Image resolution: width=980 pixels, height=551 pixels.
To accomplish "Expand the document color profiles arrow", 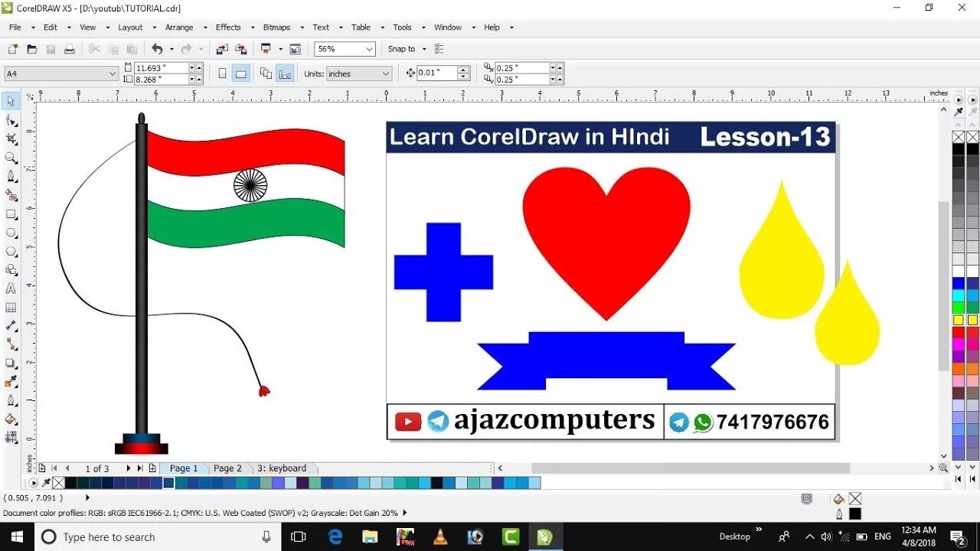I will [x=405, y=513].
